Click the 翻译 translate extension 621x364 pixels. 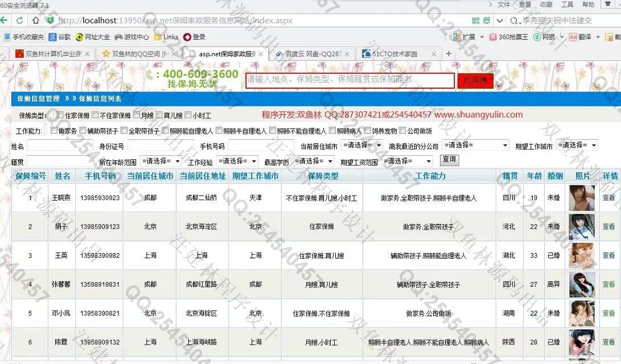(580, 37)
